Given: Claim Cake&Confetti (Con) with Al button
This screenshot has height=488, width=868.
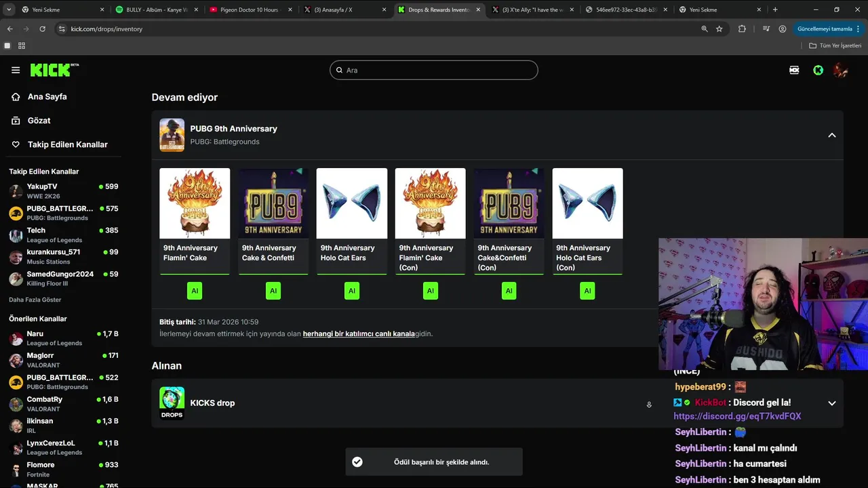Looking at the screenshot, I should tap(509, 291).
